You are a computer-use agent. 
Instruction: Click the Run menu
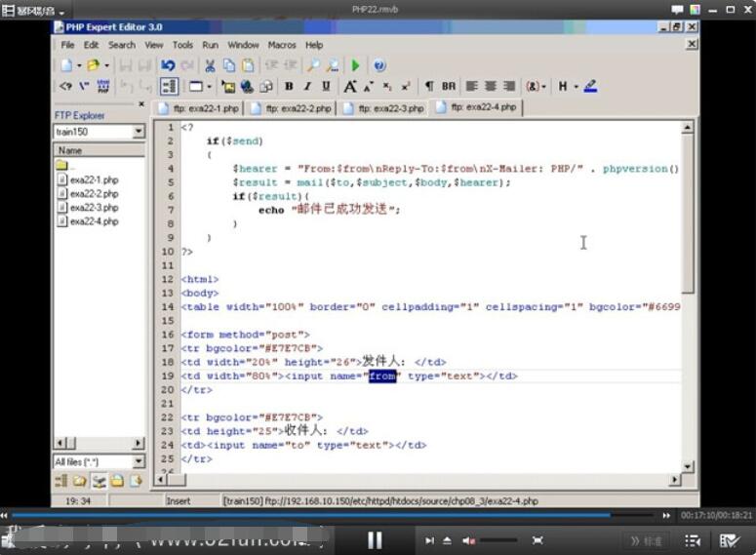point(210,45)
